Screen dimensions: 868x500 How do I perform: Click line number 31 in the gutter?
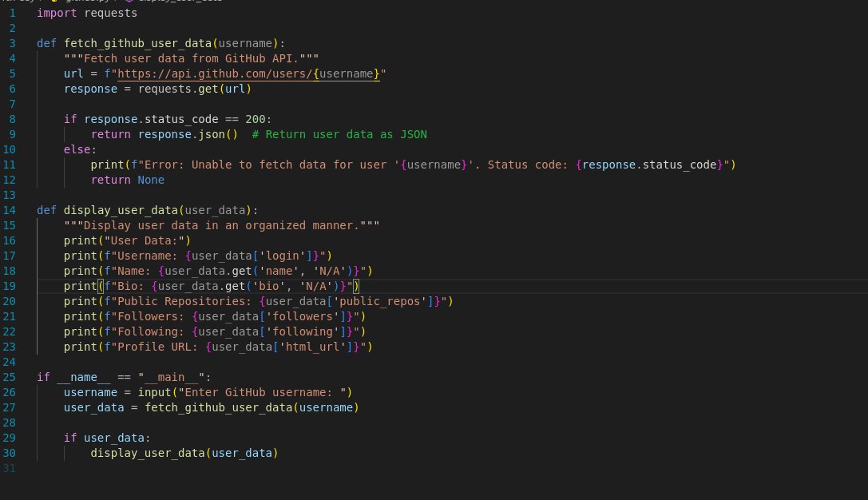click(10, 468)
